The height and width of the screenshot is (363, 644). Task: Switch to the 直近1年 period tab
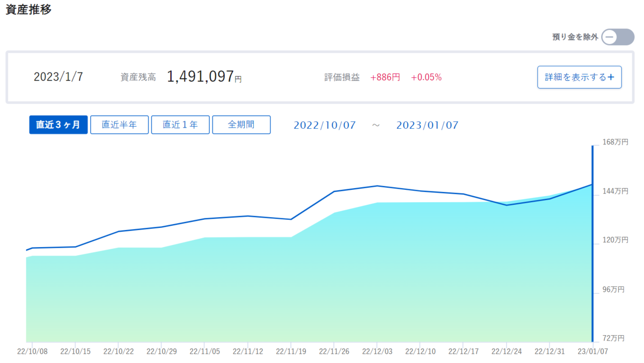(x=180, y=125)
